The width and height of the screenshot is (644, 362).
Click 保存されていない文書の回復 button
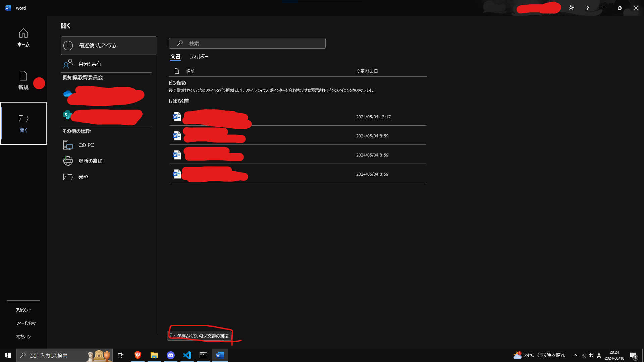200,336
